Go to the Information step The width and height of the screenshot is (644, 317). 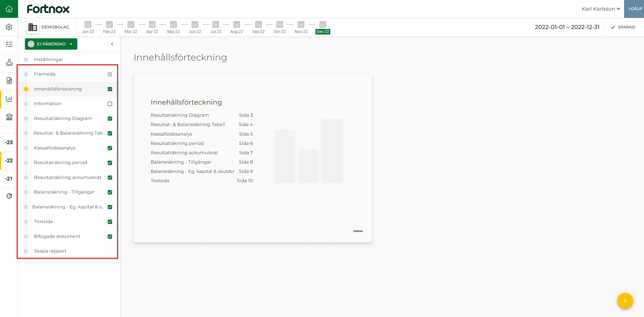[48, 104]
